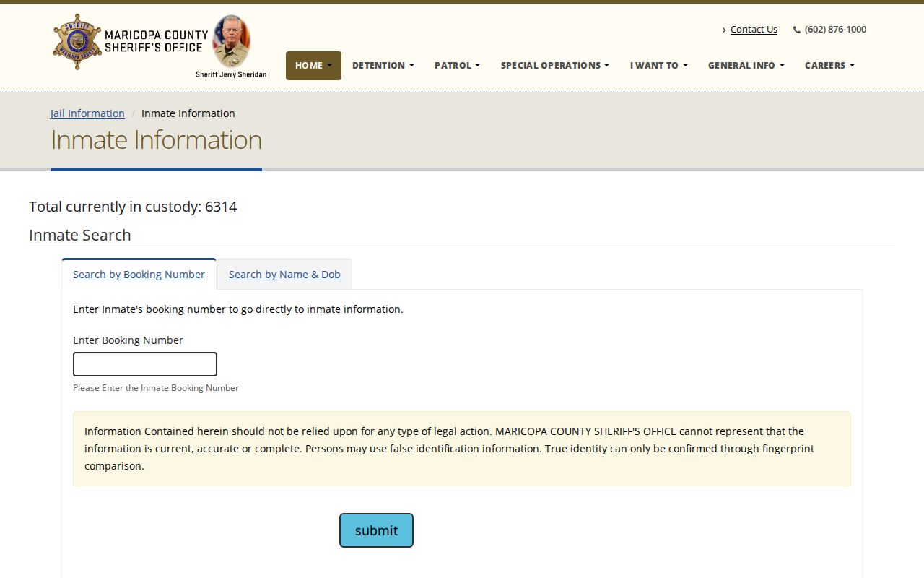The width and height of the screenshot is (924, 578).
Task: Focus the Enter Booking Number field
Action: pos(145,364)
